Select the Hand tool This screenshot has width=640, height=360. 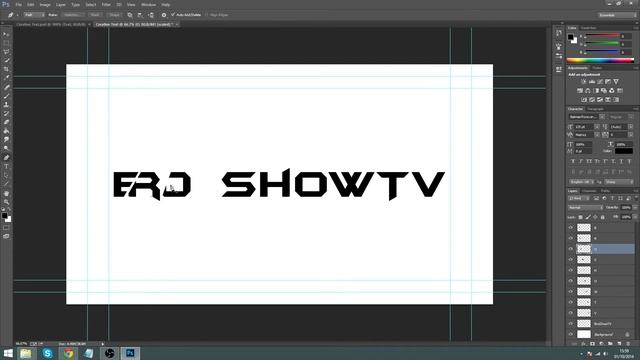[6, 193]
